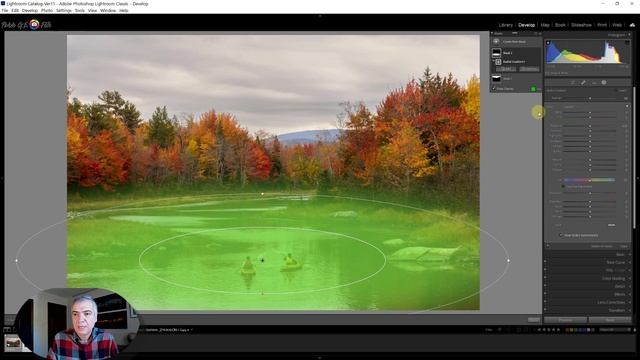Click the radial gradient right edge handle
Screen dimensions: 640x360
click(x=509, y=260)
